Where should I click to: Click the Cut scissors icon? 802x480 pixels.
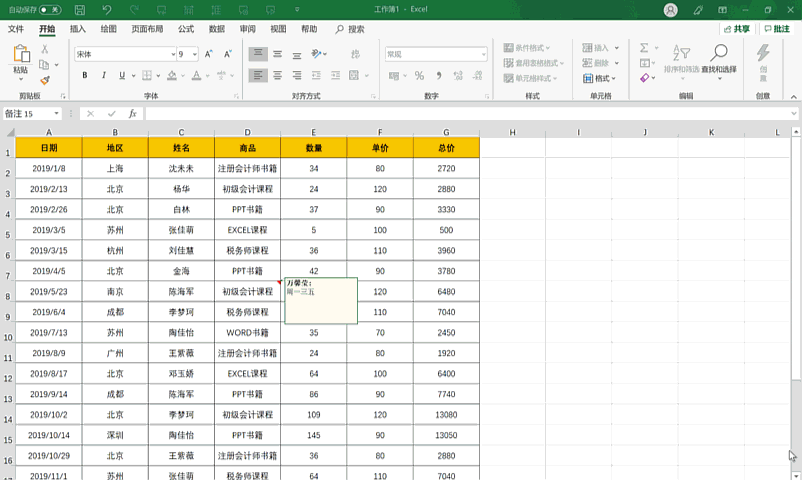click(43, 48)
